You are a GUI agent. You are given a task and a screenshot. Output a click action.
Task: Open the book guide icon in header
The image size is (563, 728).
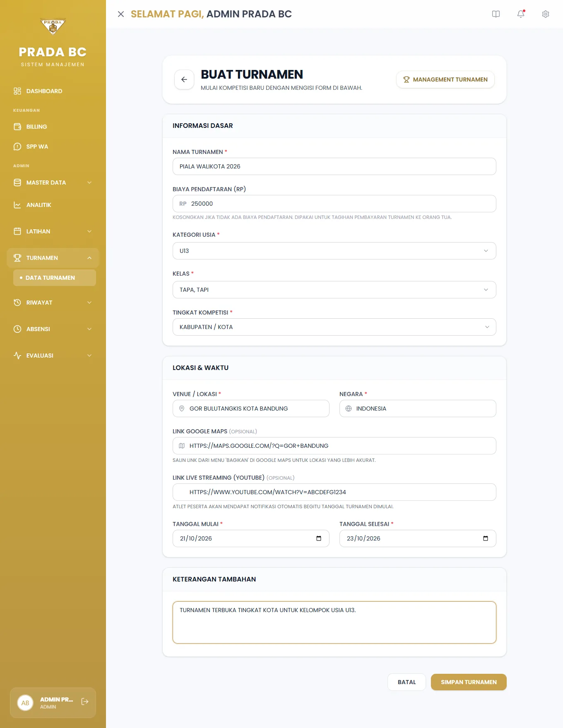(496, 14)
